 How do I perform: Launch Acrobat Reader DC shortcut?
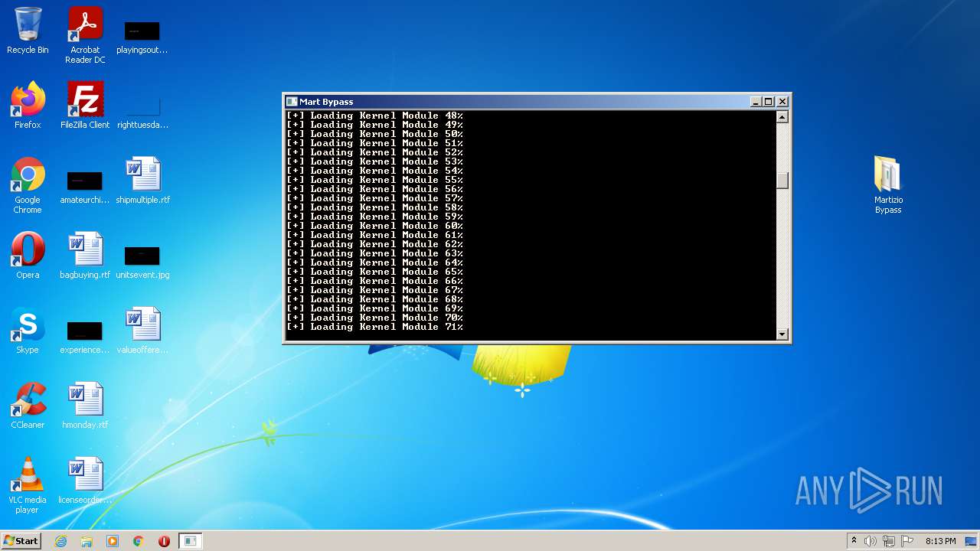(x=85, y=36)
